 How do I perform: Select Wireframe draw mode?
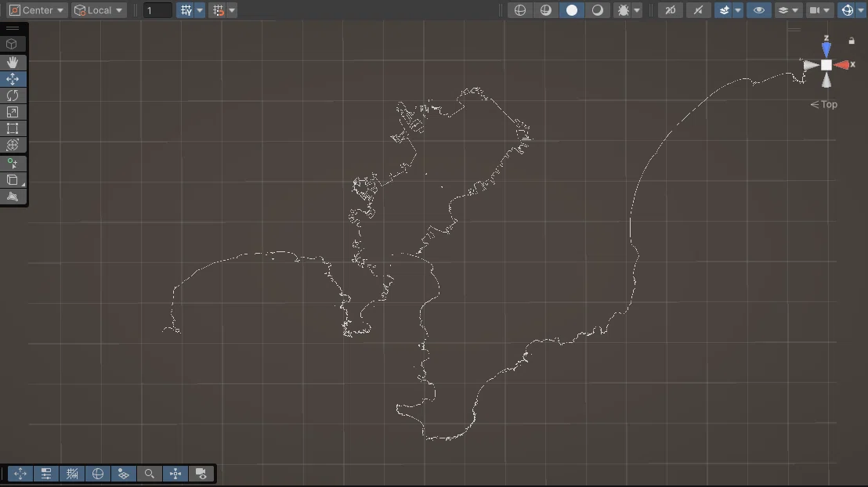click(520, 10)
